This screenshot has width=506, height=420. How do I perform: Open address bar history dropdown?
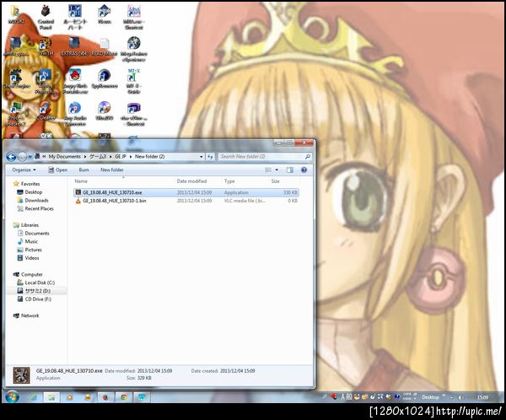click(202, 157)
